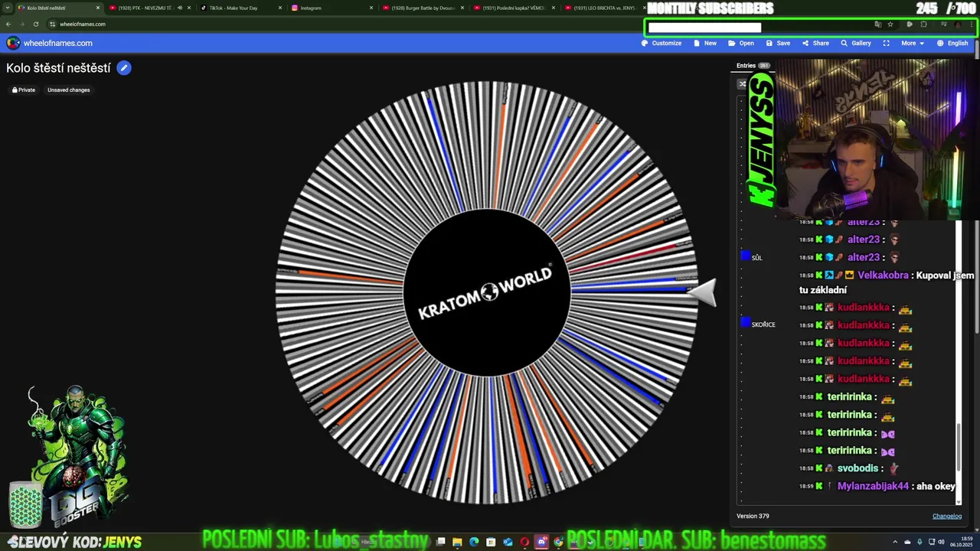Click the edit pencil icon beside wheel title
The height and width of the screenshot is (551, 980).
tap(124, 68)
